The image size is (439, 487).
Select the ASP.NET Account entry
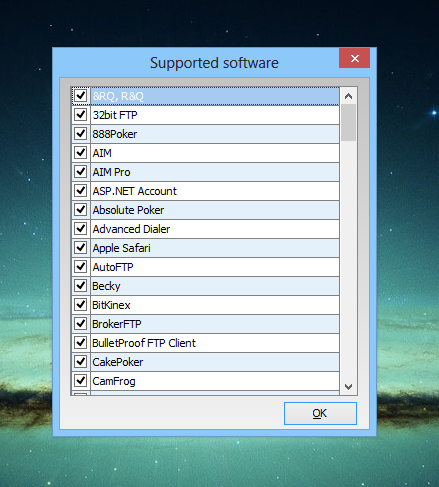pyautogui.click(x=215, y=191)
